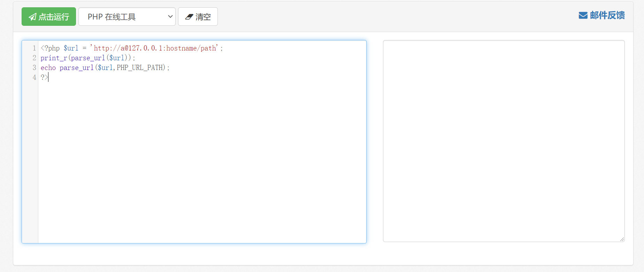
Task: Click parse_url call on line 2
Action: [88, 58]
